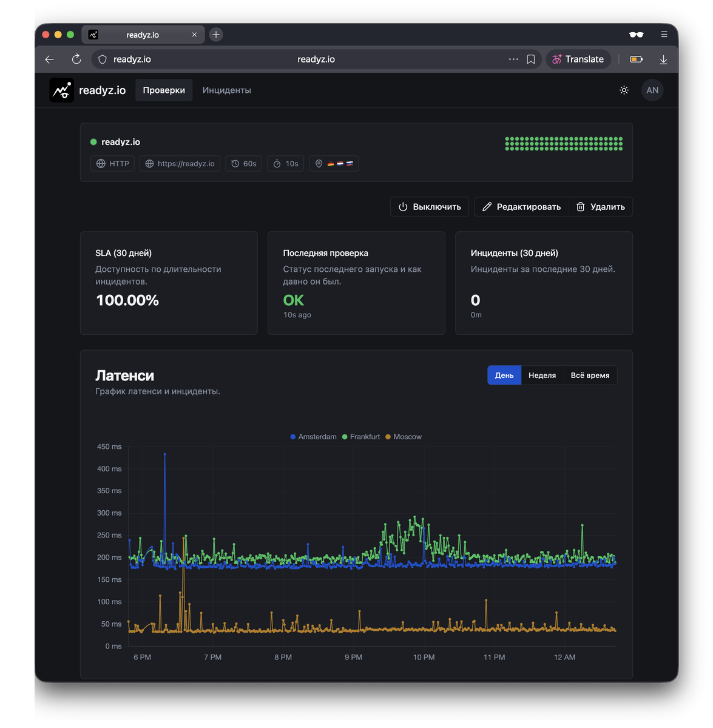Switch to the Инциденты tab

click(227, 90)
